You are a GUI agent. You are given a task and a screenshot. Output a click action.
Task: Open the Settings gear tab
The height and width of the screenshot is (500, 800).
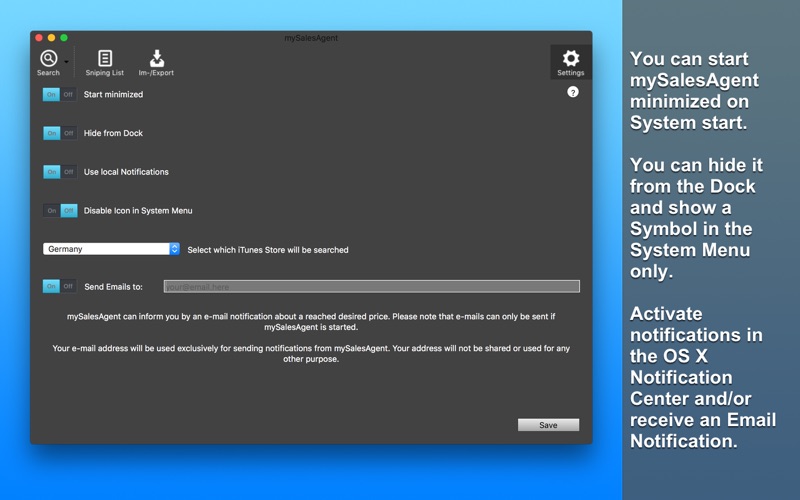tap(570, 63)
